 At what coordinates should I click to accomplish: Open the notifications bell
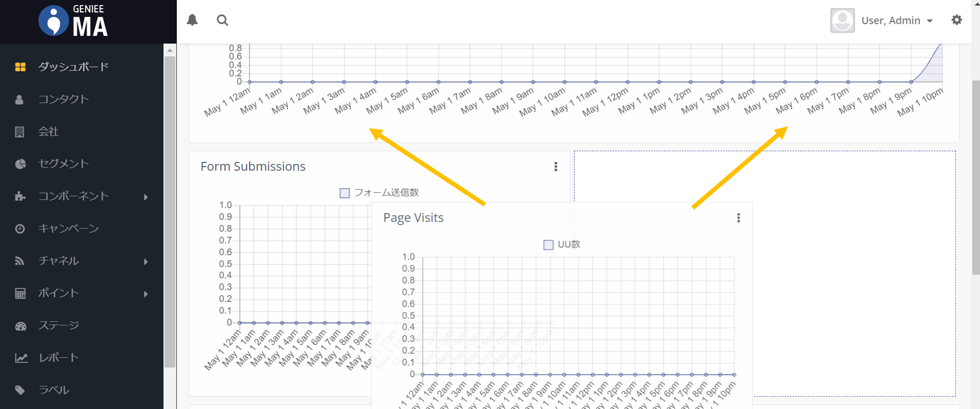point(192,20)
